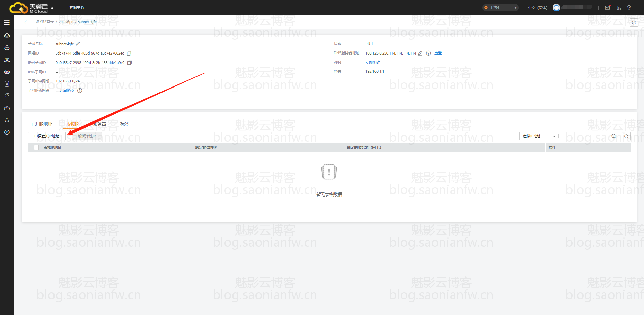
Task: Open the help question mark in header
Action: coord(629,7)
